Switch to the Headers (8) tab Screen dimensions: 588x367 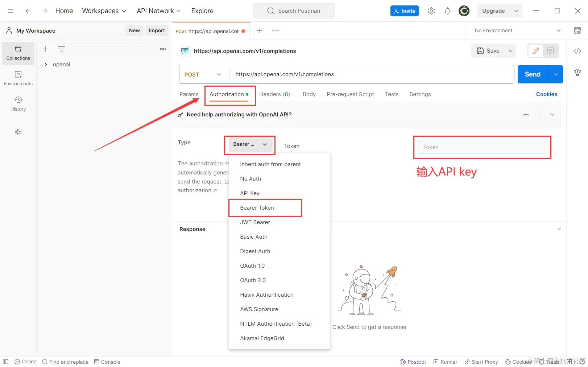pyautogui.click(x=274, y=94)
